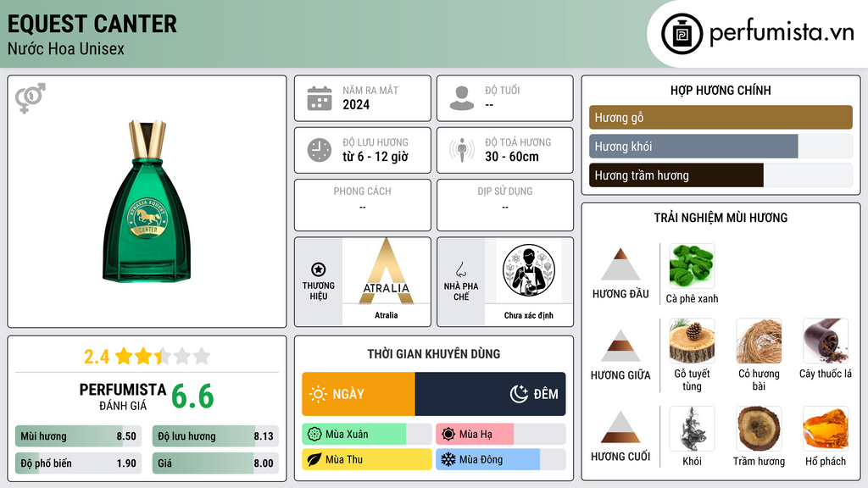Click the Mùa Đông season bar
Image resolution: width=868 pixels, height=488 pixels.
(x=500, y=460)
